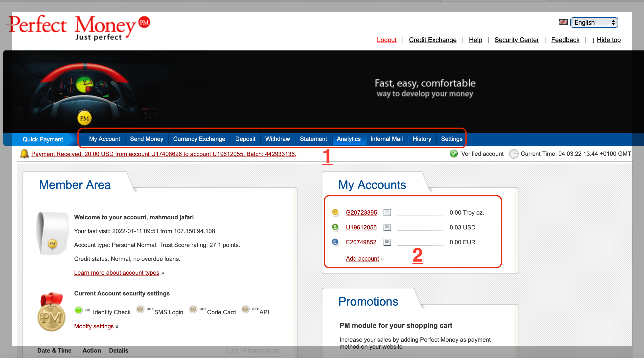Click the euro icon for E20749852
This screenshot has height=358, width=644.
pos(335,242)
